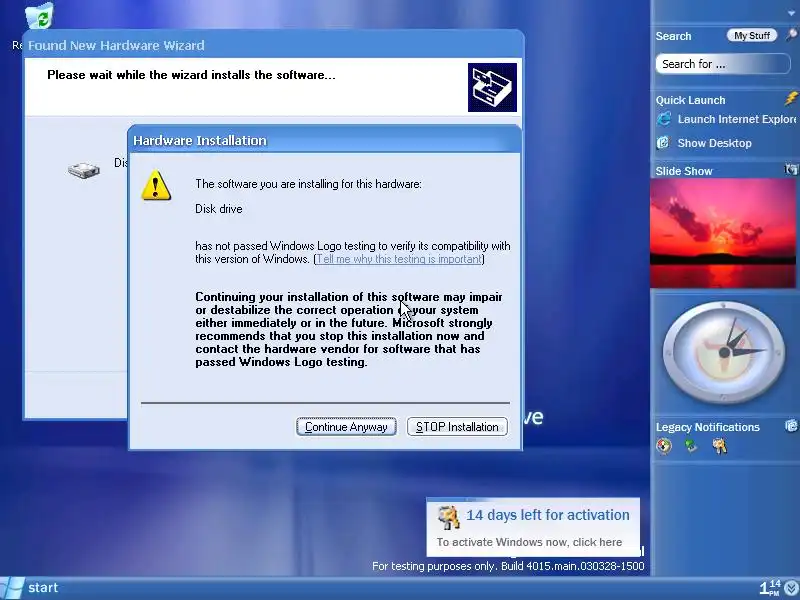Click the 'For testing purposes only' build text
Viewport: 800px width, 600px height.
click(508, 566)
